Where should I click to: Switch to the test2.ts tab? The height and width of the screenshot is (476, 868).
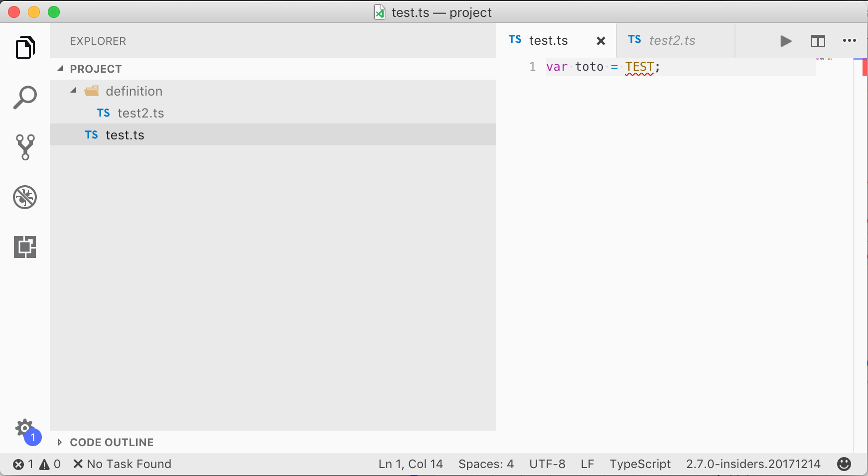tap(672, 40)
